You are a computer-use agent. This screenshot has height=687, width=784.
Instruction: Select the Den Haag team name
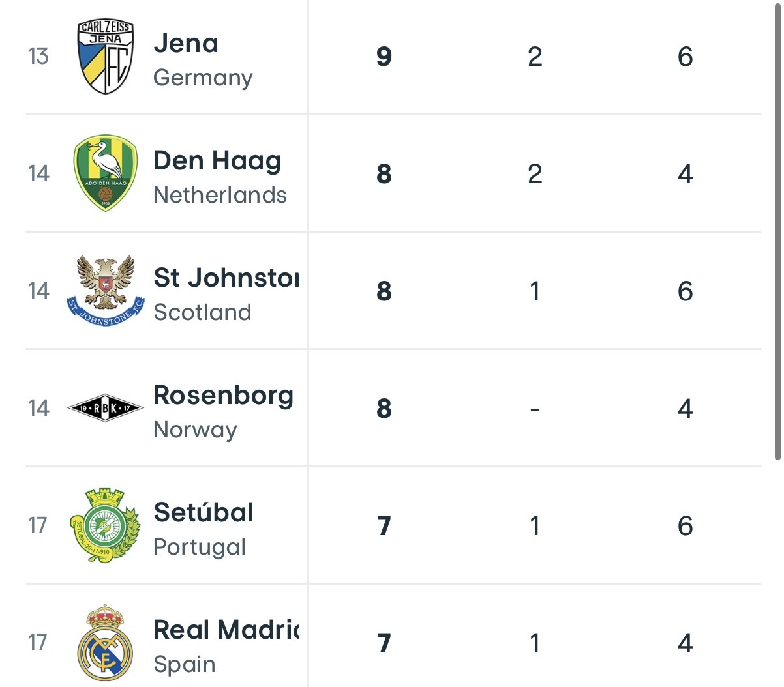coord(217,161)
